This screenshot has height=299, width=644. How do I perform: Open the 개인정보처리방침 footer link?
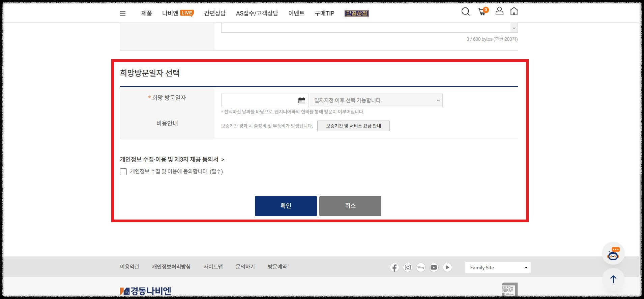click(x=171, y=267)
